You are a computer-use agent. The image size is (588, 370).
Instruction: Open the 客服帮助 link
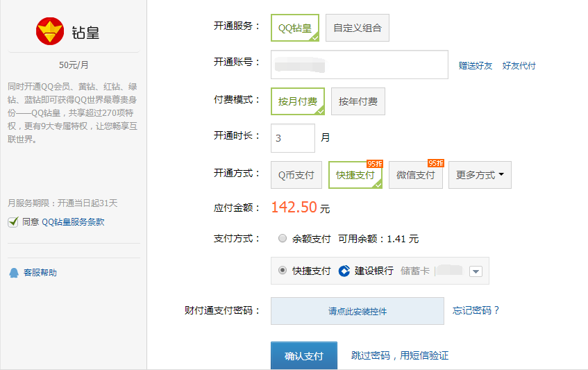40,273
